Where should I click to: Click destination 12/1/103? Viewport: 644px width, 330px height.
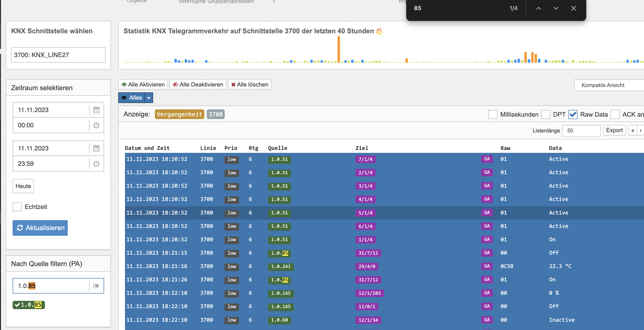(370, 293)
